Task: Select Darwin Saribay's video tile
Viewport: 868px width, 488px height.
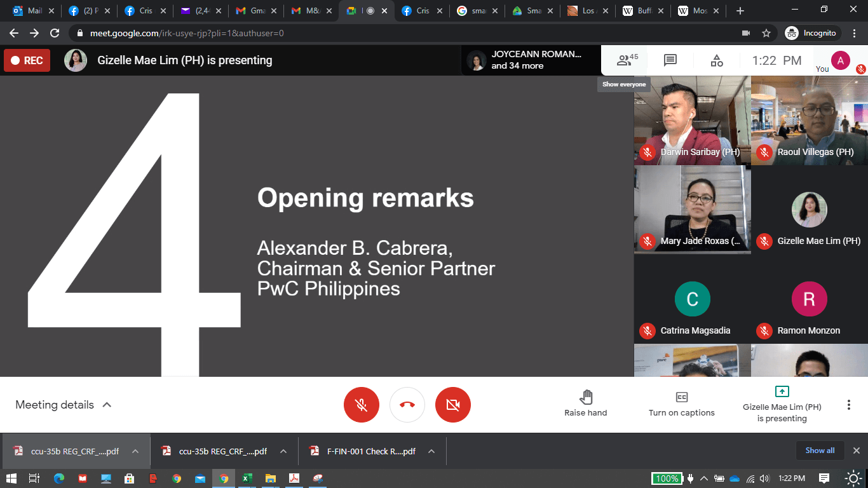Action: [x=692, y=120]
